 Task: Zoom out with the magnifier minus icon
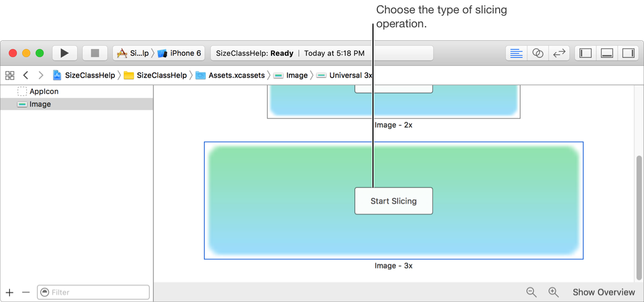[531, 292]
